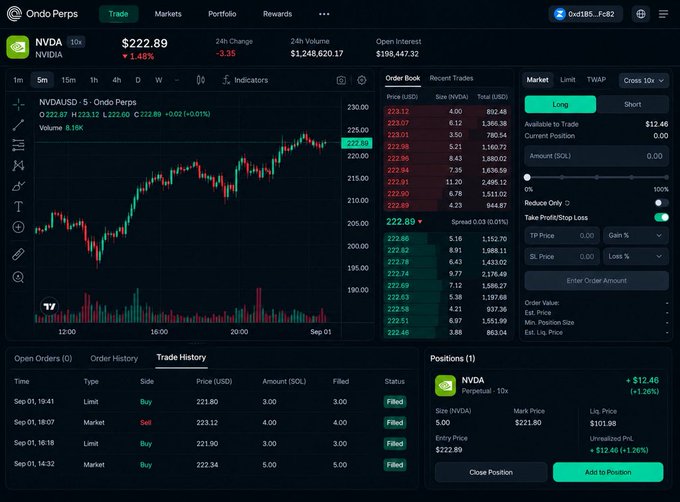Open the Markets tab
Screen dimensions: 680x502
168,14
